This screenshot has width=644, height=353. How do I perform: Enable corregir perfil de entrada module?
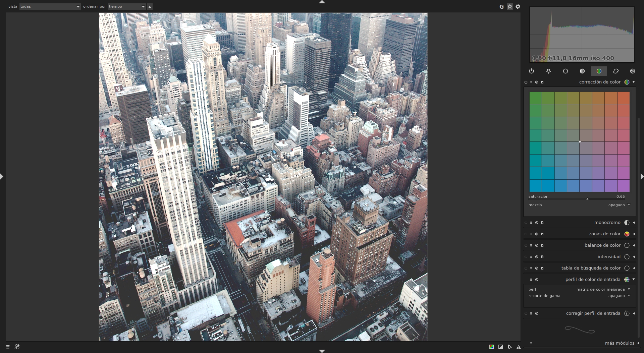click(x=526, y=313)
